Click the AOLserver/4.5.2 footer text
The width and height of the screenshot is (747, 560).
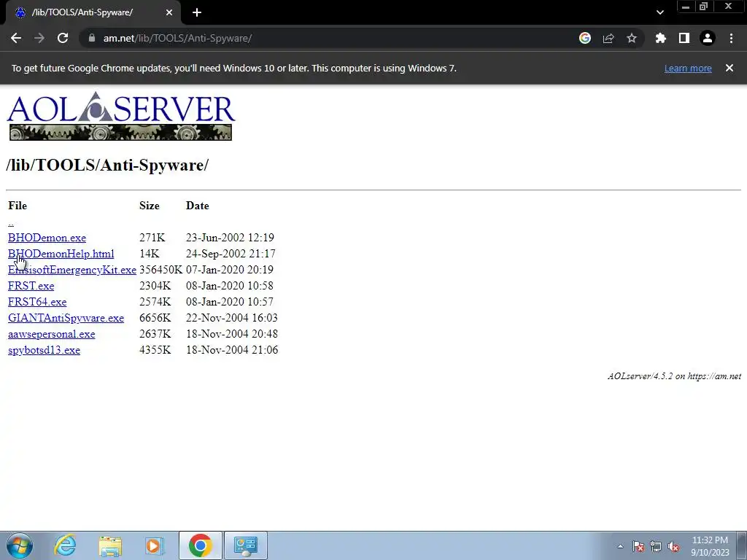point(674,376)
